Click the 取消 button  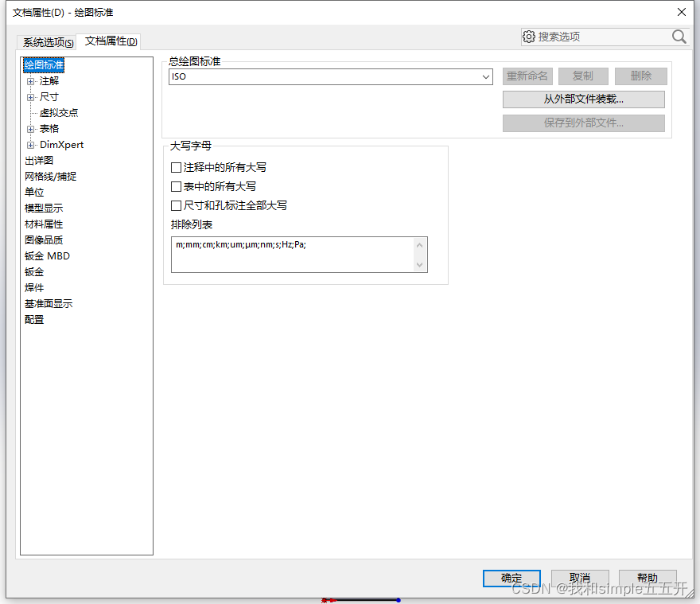click(x=580, y=578)
